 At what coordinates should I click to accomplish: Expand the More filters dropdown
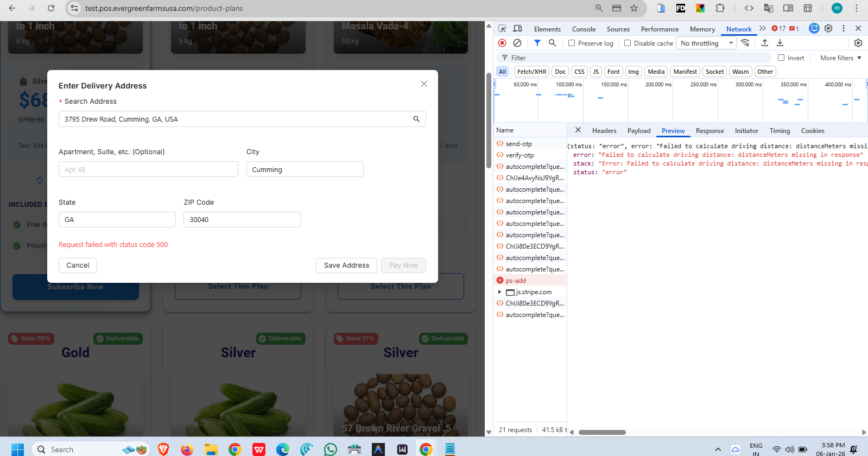click(x=840, y=58)
